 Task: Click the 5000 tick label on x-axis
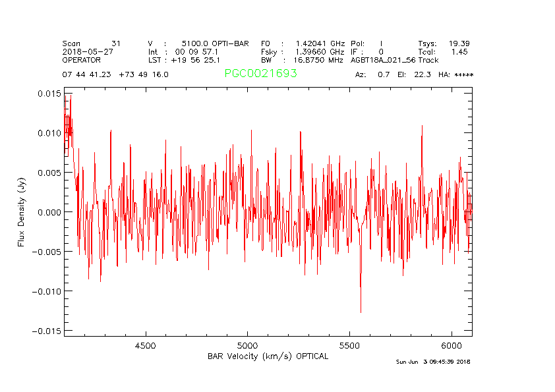pyautogui.click(x=247, y=346)
